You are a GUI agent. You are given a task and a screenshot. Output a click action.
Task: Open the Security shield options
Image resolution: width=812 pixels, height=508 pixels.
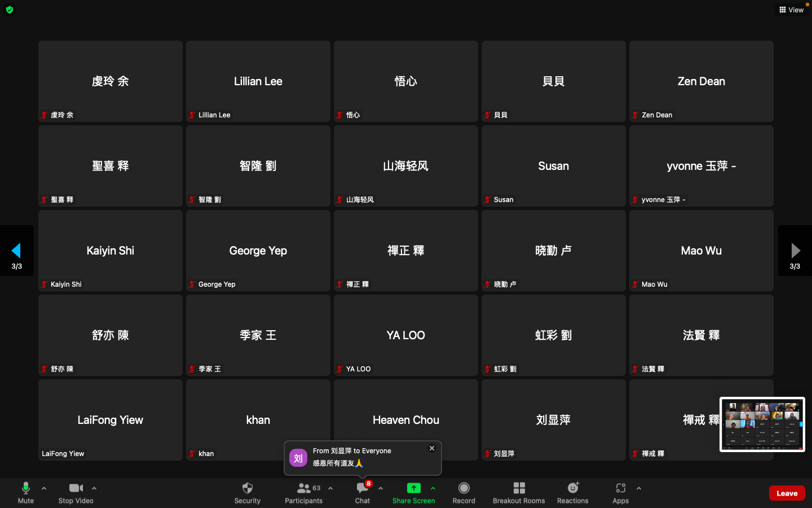pos(247,492)
